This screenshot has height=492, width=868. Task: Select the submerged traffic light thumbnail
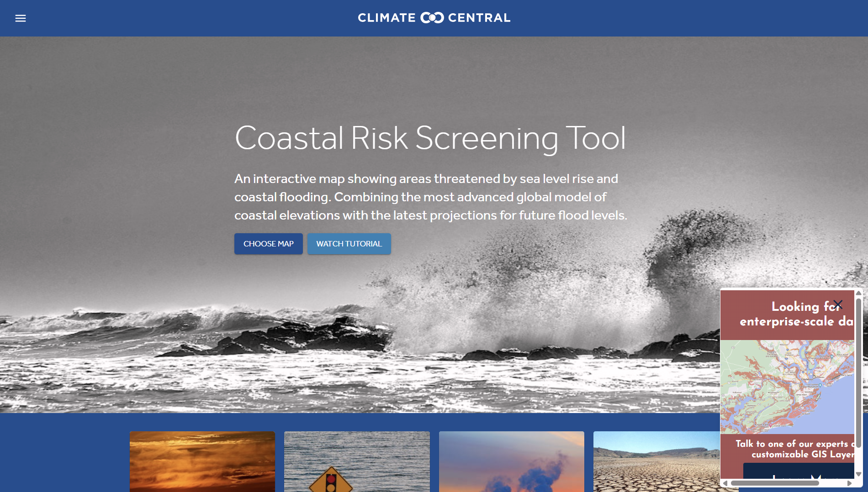pyautogui.click(x=357, y=461)
